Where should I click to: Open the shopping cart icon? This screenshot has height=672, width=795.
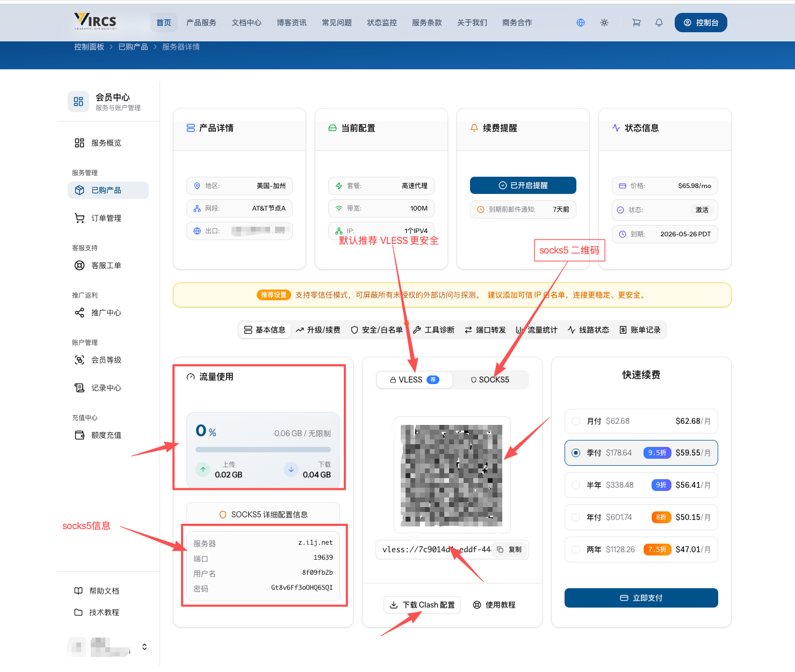point(637,23)
